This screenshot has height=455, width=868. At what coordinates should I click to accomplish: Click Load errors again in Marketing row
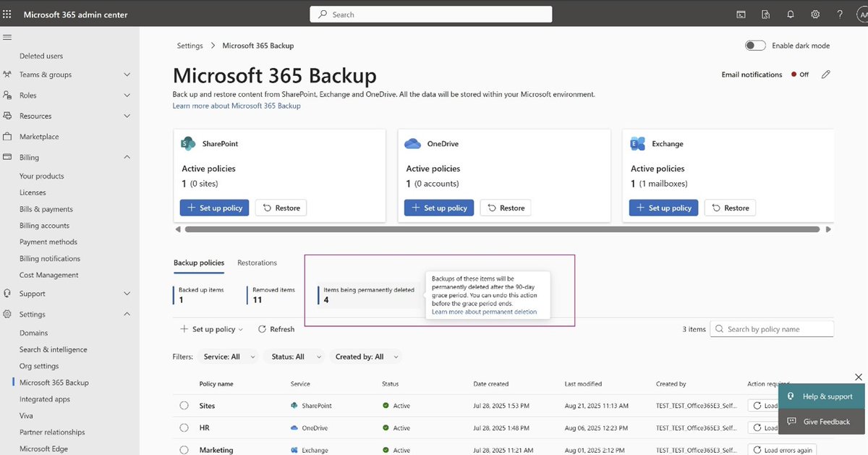782,450
